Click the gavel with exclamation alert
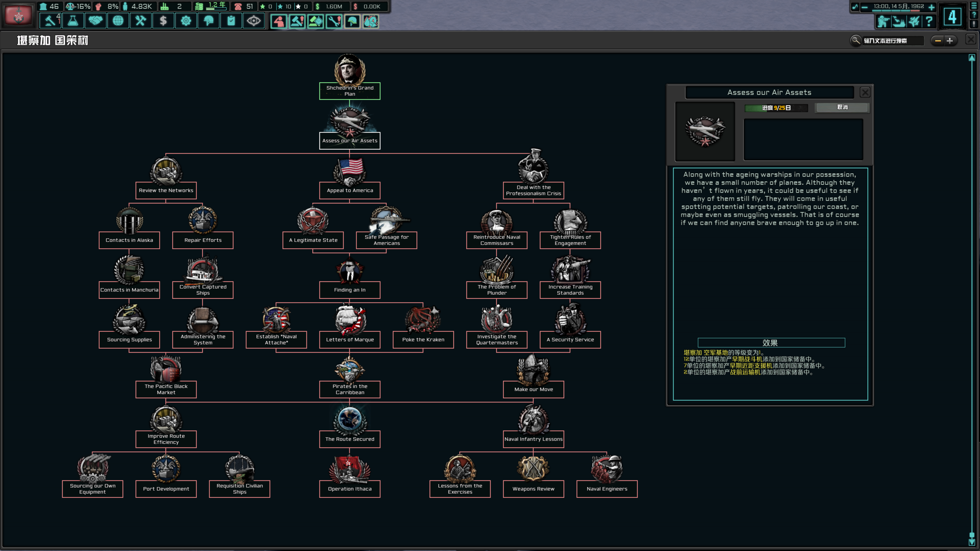 click(x=297, y=21)
